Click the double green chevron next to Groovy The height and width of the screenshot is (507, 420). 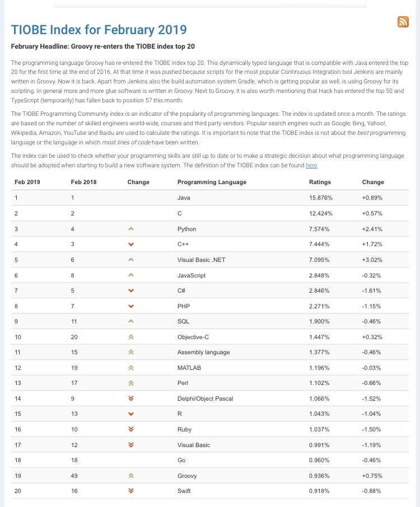click(x=130, y=476)
